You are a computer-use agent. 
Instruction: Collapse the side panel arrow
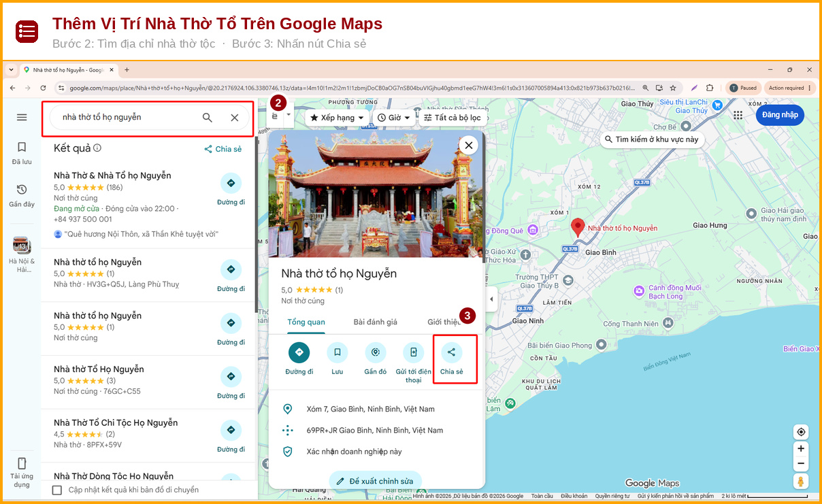coord(491,299)
